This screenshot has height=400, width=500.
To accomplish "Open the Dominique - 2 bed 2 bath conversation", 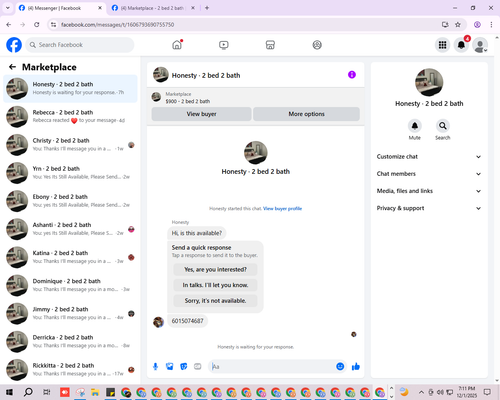I will [70, 285].
